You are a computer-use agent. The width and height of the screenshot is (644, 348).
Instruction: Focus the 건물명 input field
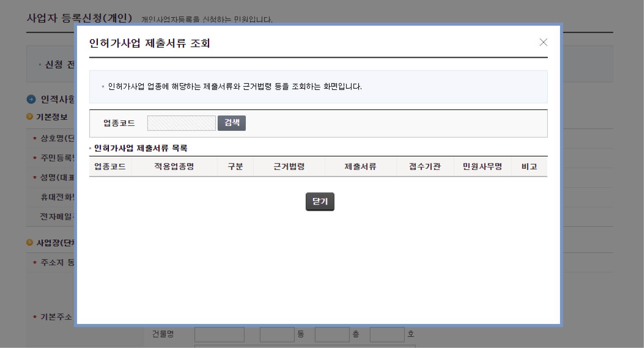click(219, 335)
